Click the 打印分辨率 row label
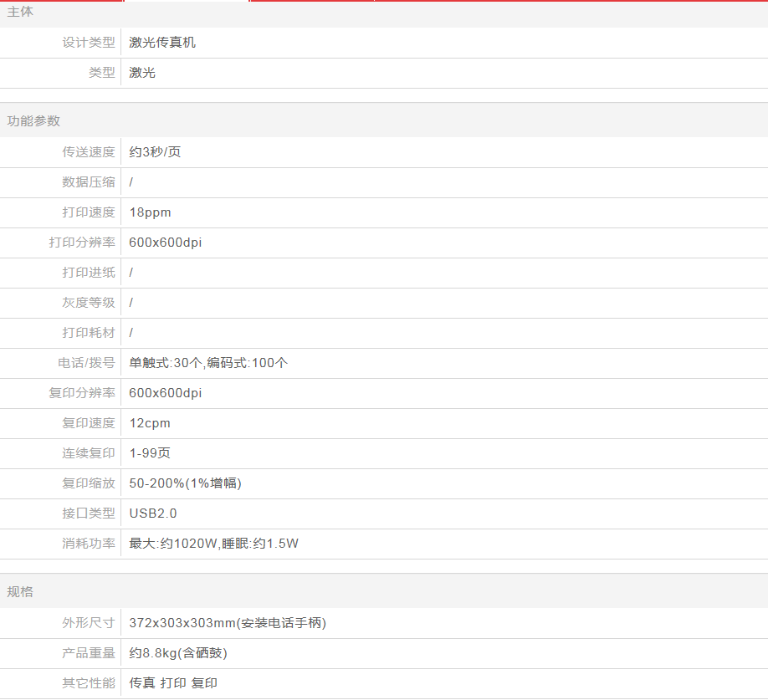The height and width of the screenshot is (700, 768). (82, 243)
